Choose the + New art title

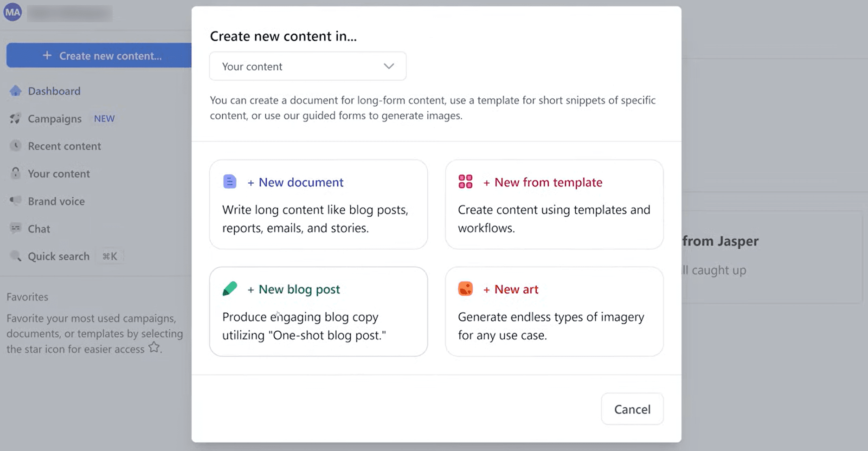(516, 289)
